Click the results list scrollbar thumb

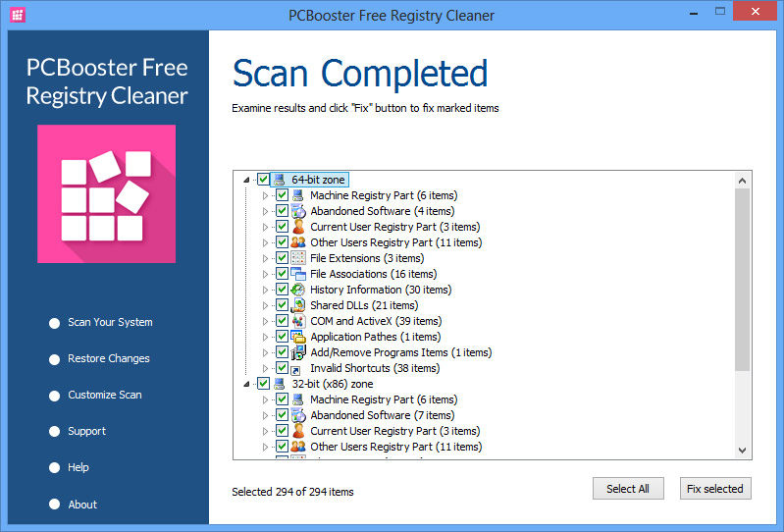click(742, 280)
